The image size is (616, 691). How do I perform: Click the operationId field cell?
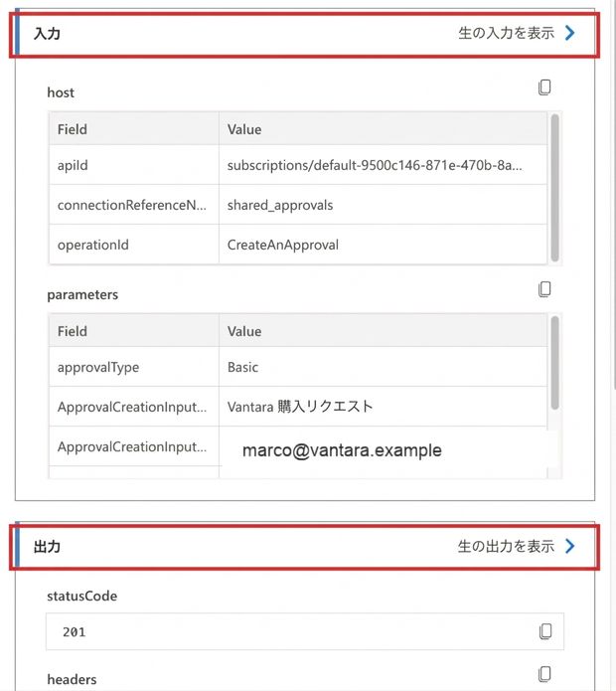(x=134, y=245)
